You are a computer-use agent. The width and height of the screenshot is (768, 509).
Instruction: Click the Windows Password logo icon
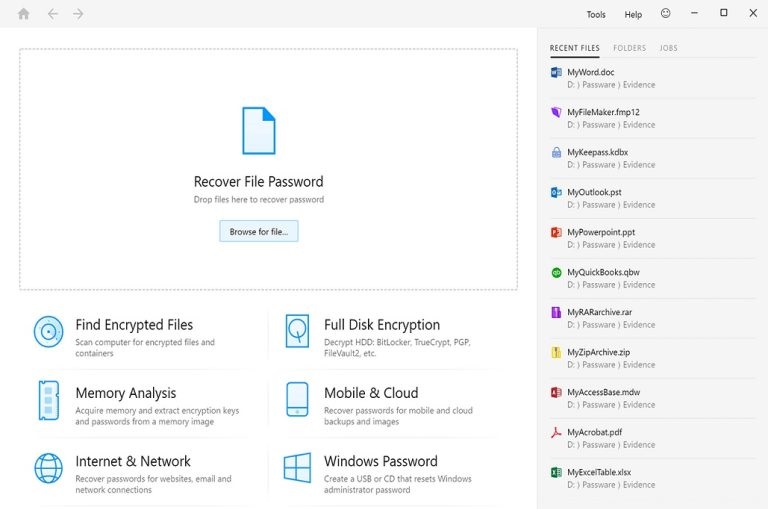pos(297,468)
